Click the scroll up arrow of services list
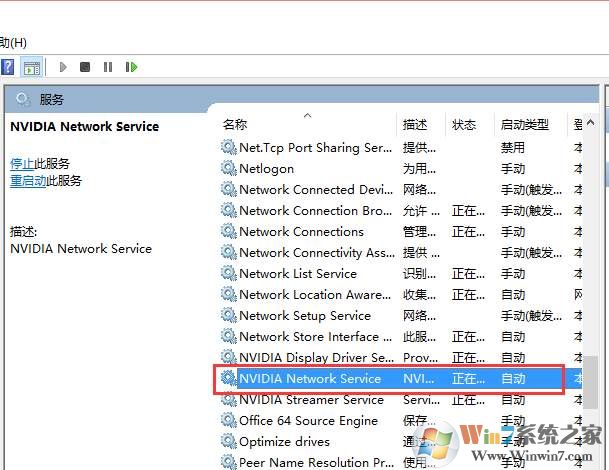 point(590,123)
